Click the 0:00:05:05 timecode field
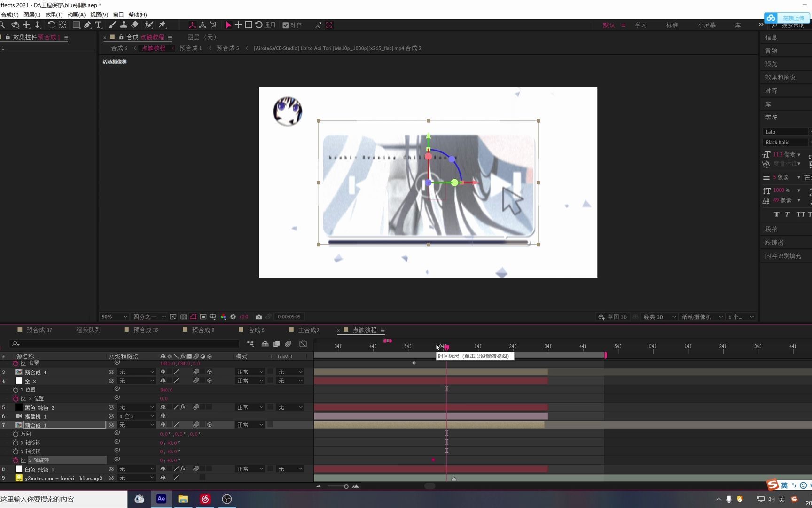This screenshot has width=812, height=508. [289, 317]
